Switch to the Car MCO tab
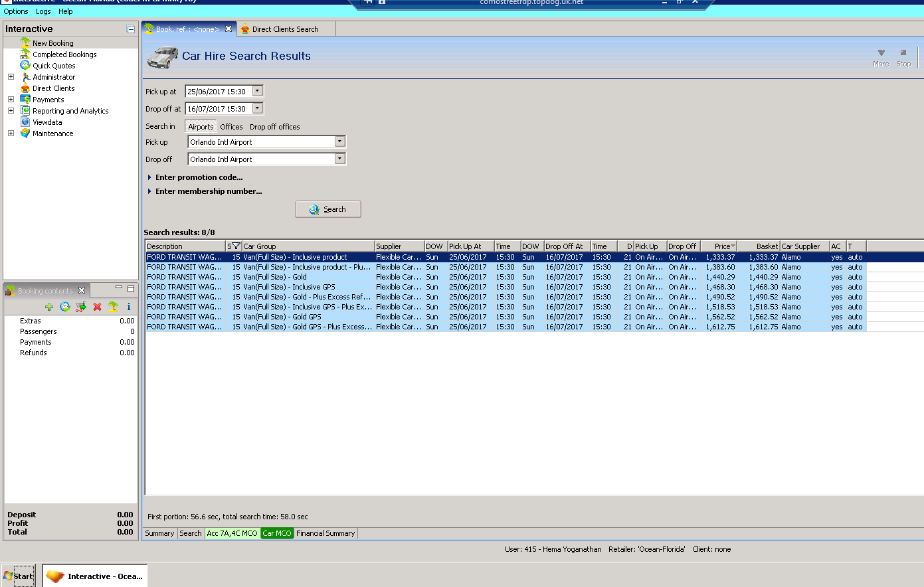Image resolution: width=924 pixels, height=587 pixels. pos(277,533)
